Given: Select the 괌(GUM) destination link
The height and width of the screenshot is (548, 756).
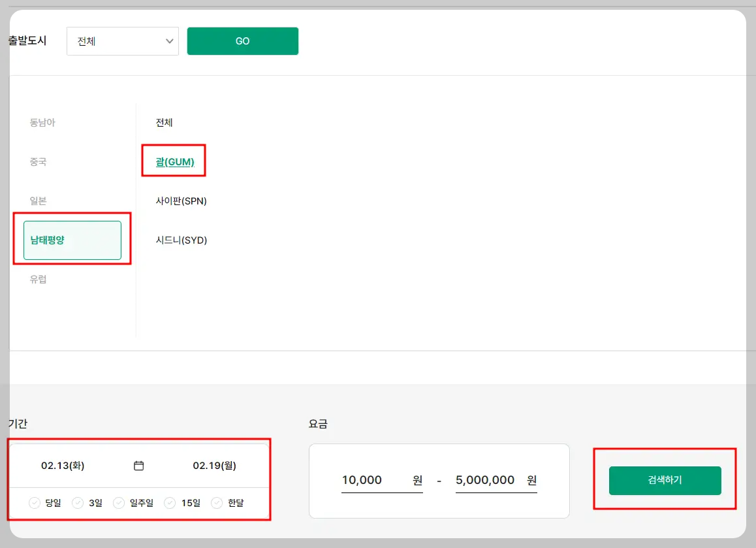Looking at the screenshot, I should pyautogui.click(x=173, y=161).
